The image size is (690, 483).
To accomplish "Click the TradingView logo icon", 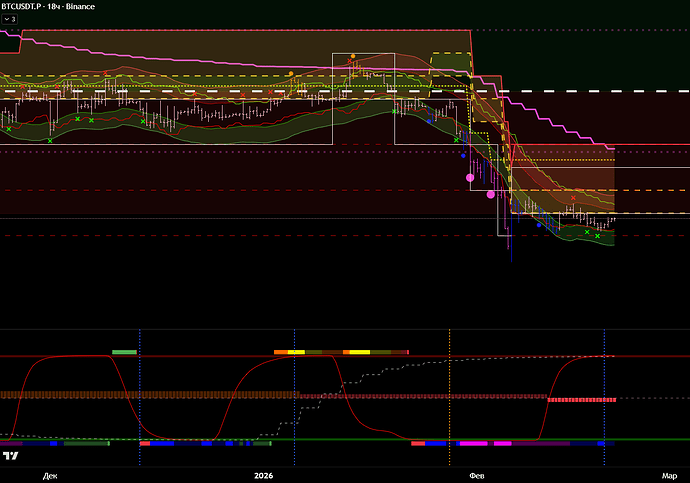I will [x=11, y=456].
